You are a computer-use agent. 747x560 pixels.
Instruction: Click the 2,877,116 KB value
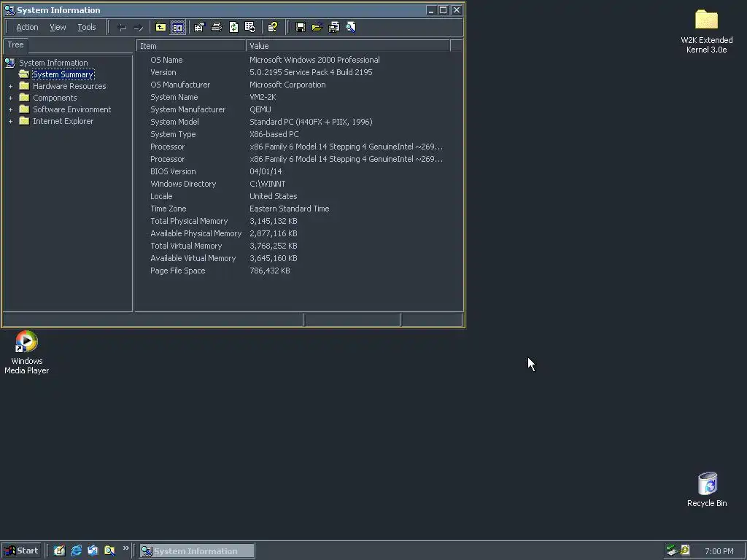pos(273,233)
